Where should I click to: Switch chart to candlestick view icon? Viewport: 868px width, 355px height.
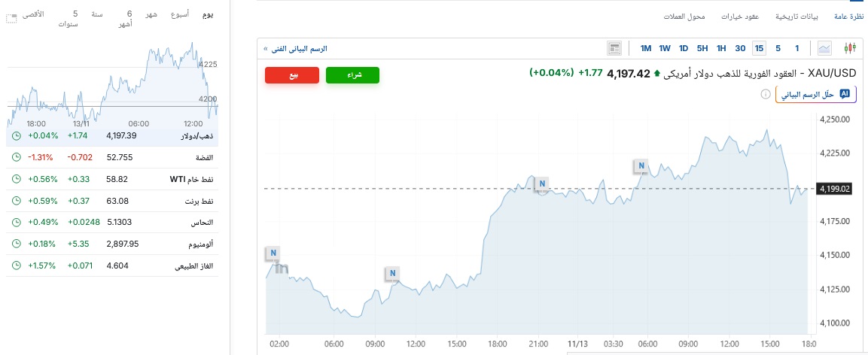[851, 49]
